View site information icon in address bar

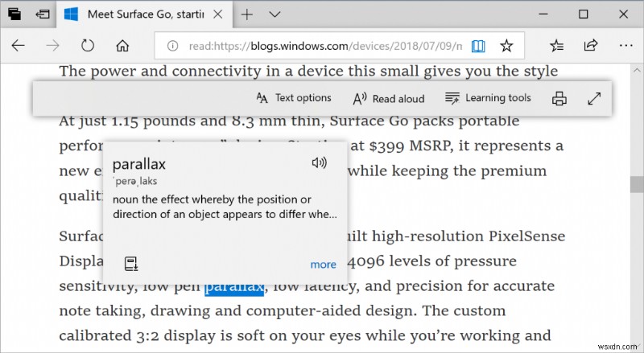coord(172,46)
